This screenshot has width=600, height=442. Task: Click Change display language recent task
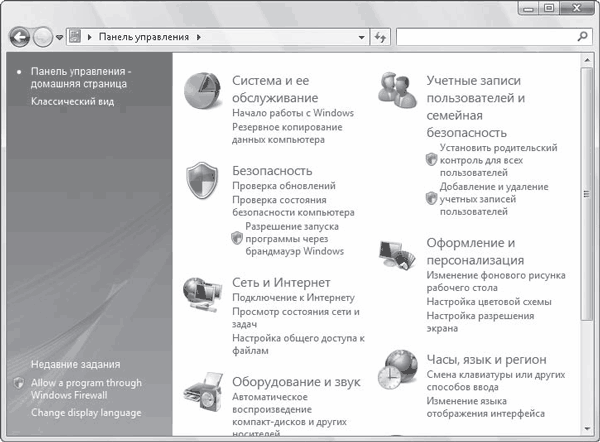(86, 413)
